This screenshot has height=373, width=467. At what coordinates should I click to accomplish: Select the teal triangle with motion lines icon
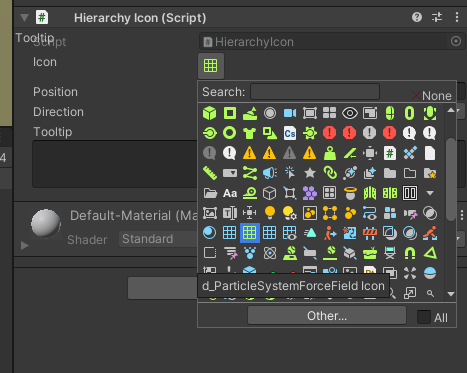(310, 233)
